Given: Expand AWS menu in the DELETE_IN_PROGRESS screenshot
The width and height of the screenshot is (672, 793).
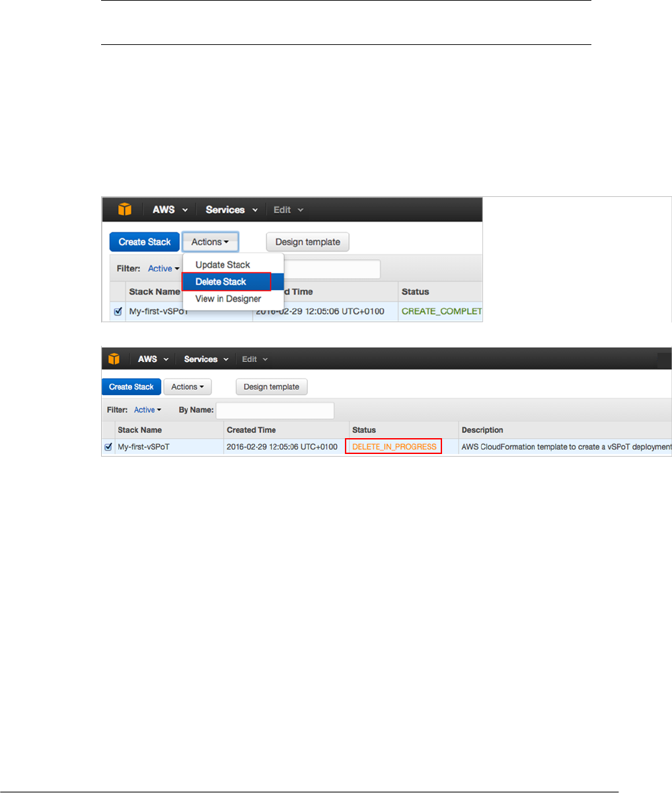Looking at the screenshot, I should [152, 359].
